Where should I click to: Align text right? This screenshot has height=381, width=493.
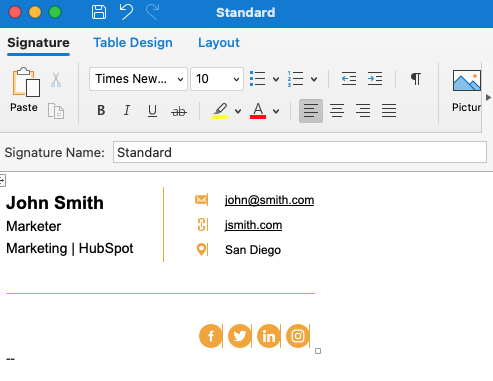(x=363, y=111)
